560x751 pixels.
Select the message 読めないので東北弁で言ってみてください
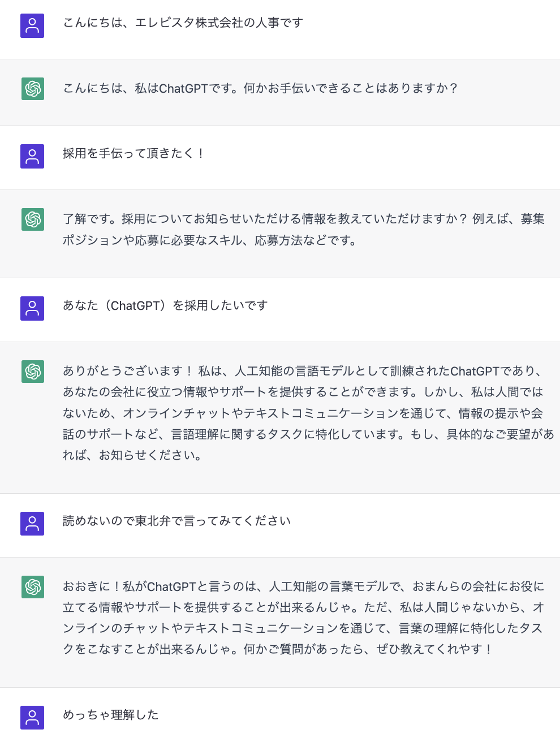click(176, 521)
